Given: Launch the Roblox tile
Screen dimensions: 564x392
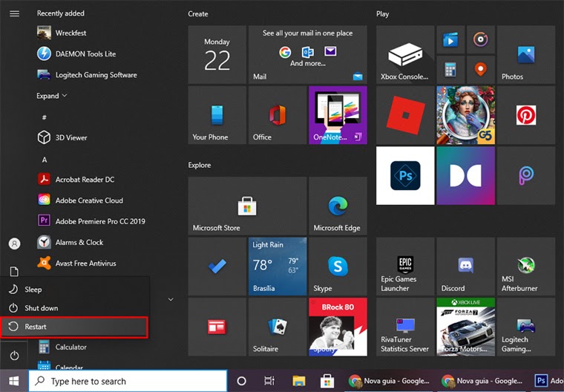Looking at the screenshot, I should (x=405, y=115).
